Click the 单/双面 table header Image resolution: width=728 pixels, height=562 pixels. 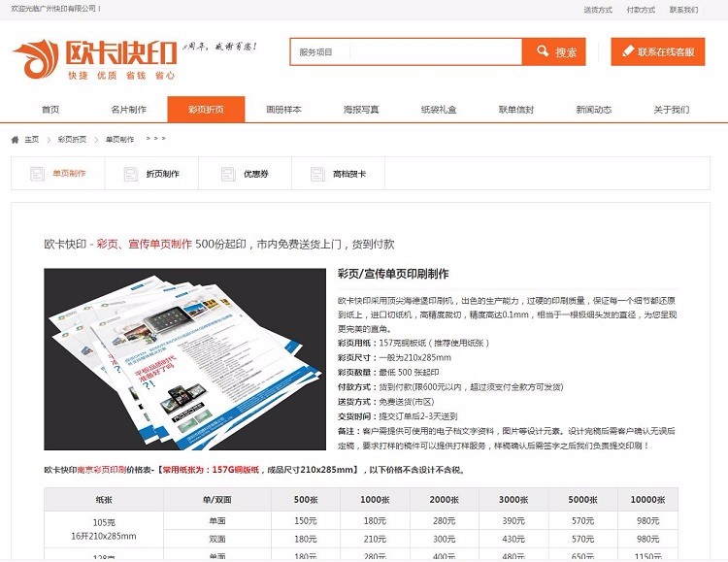(217, 500)
